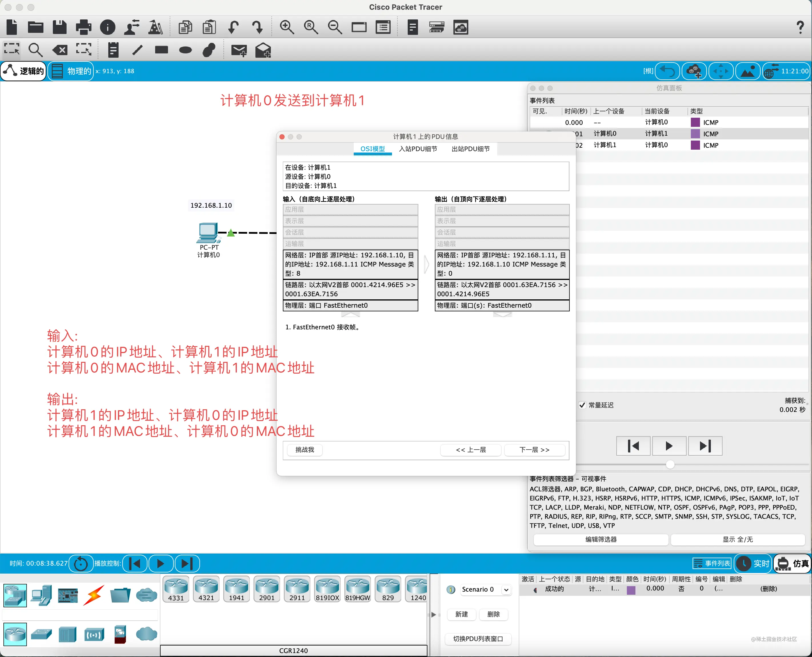Select the Place Note tool
The image size is (812, 657).
pos(113,50)
